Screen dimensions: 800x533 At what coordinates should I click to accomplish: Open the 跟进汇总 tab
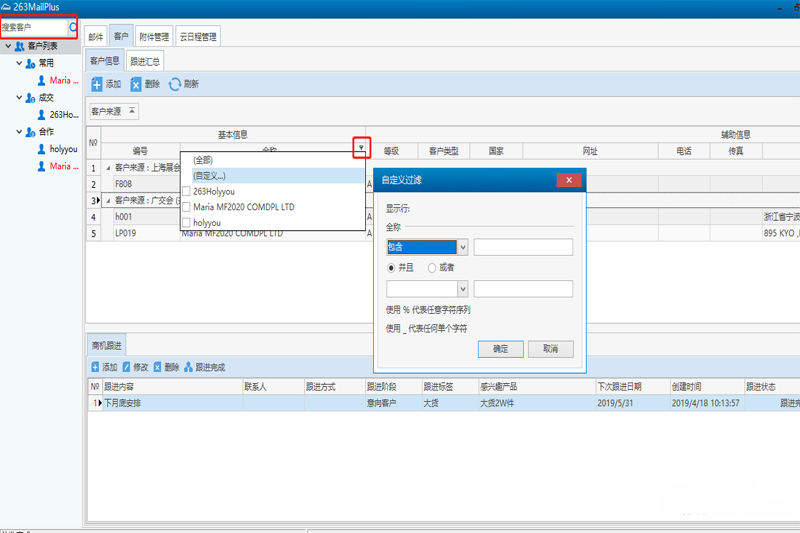coord(144,61)
